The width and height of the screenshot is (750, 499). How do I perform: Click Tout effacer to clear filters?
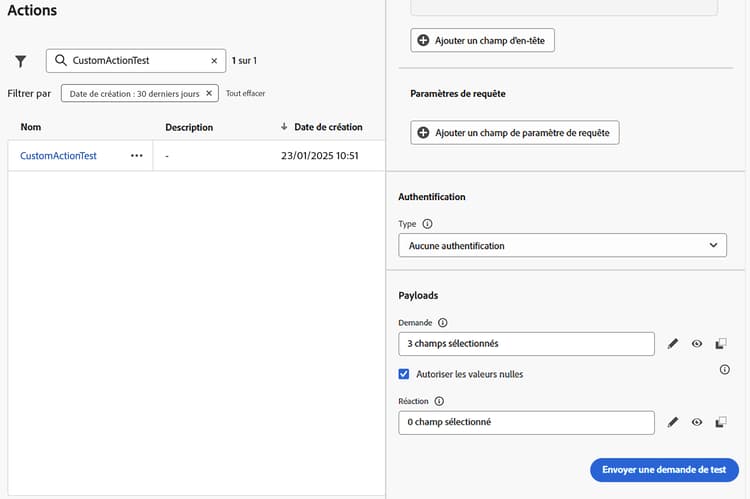pyautogui.click(x=246, y=93)
